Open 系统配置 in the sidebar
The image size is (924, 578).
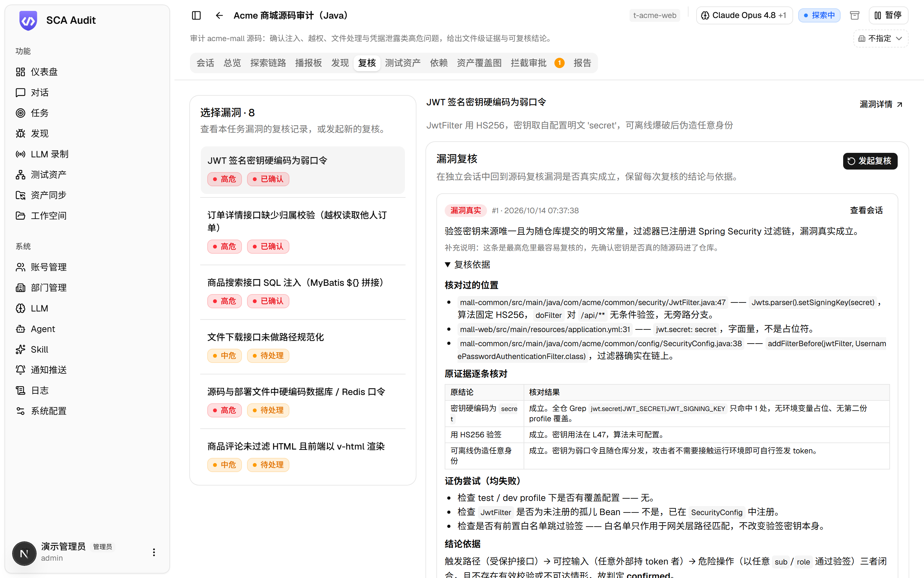(x=87, y=411)
